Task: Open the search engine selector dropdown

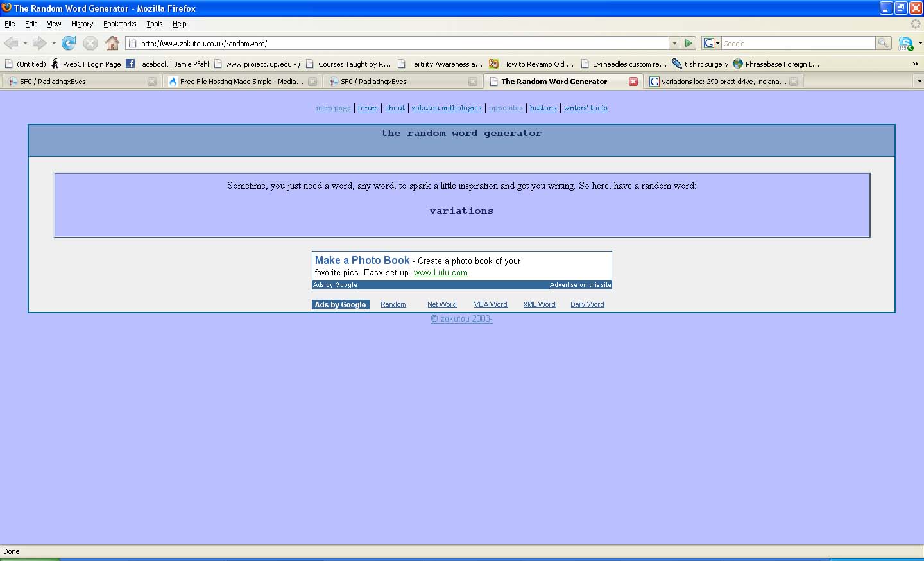Action: click(711, 43)
